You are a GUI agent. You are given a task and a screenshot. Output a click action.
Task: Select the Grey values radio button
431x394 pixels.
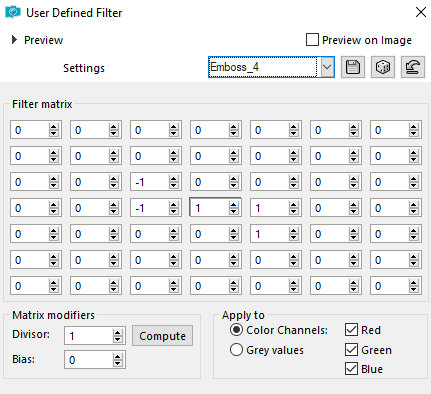(x=236, y=350)
